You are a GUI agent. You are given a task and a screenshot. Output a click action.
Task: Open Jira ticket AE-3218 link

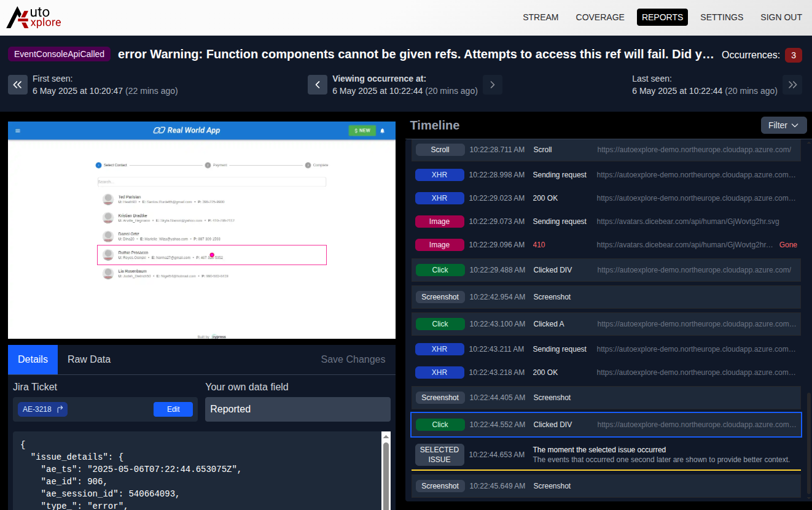42,409
